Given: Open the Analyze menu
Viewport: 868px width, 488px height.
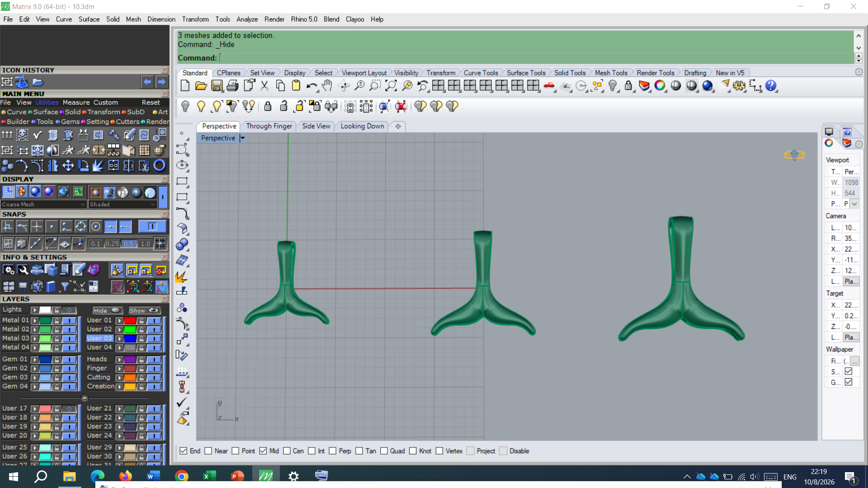Looking at the screenshot, I should click(247, 19).
